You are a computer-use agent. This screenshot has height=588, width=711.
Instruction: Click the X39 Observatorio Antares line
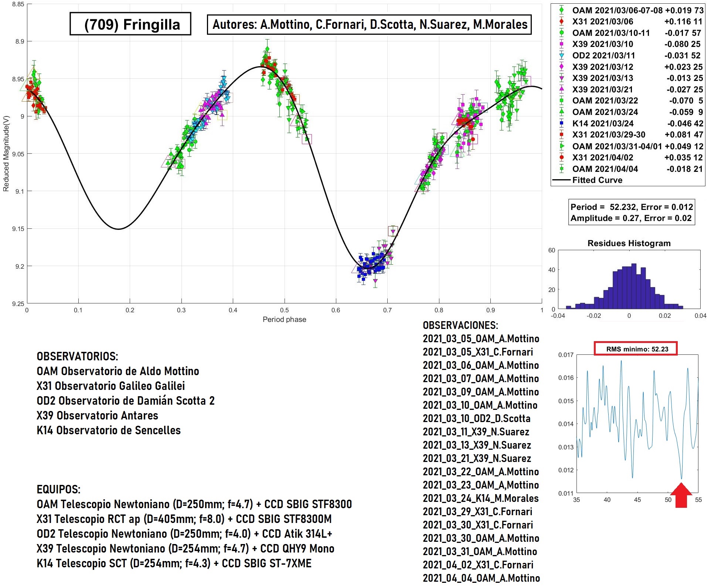coord(97,415)
